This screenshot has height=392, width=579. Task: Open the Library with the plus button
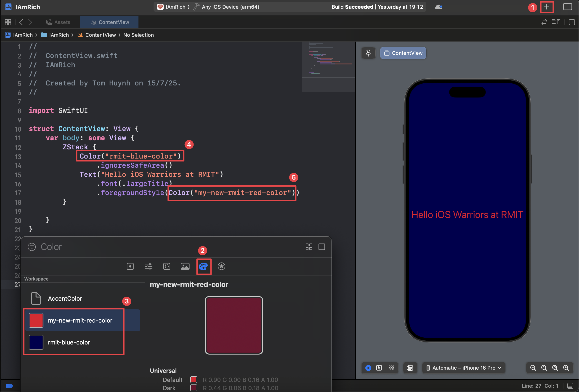click(547, 7)
